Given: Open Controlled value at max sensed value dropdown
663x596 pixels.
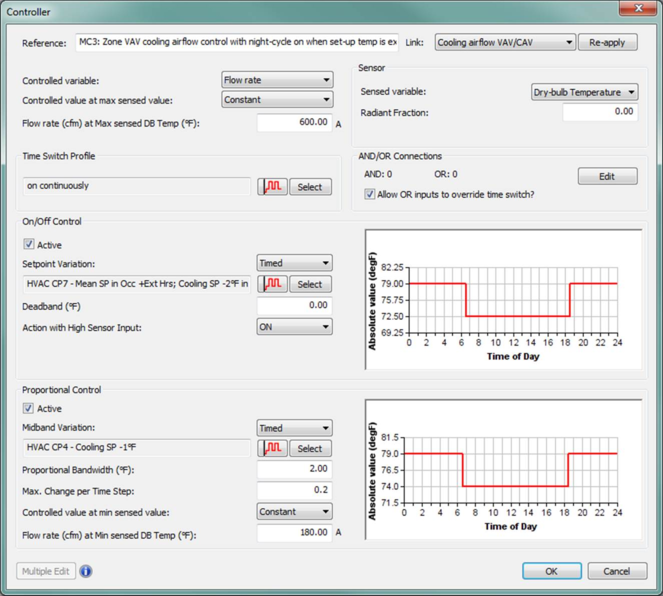Looking at the screenshot, I should (277, 100).
